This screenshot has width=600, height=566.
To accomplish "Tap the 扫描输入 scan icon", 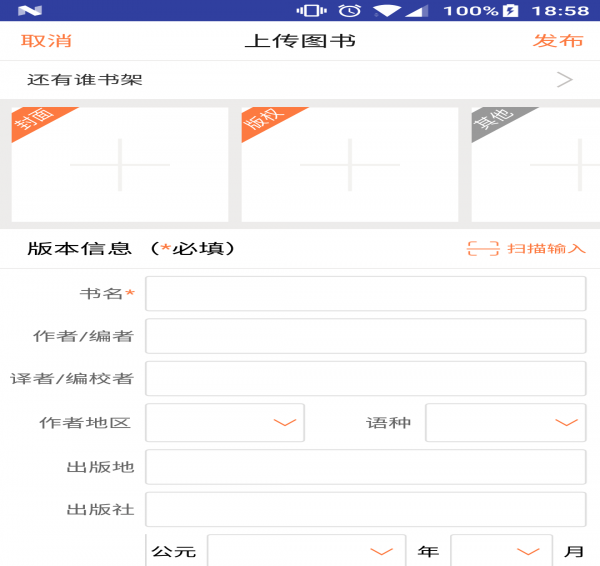I will click(483, 249).
